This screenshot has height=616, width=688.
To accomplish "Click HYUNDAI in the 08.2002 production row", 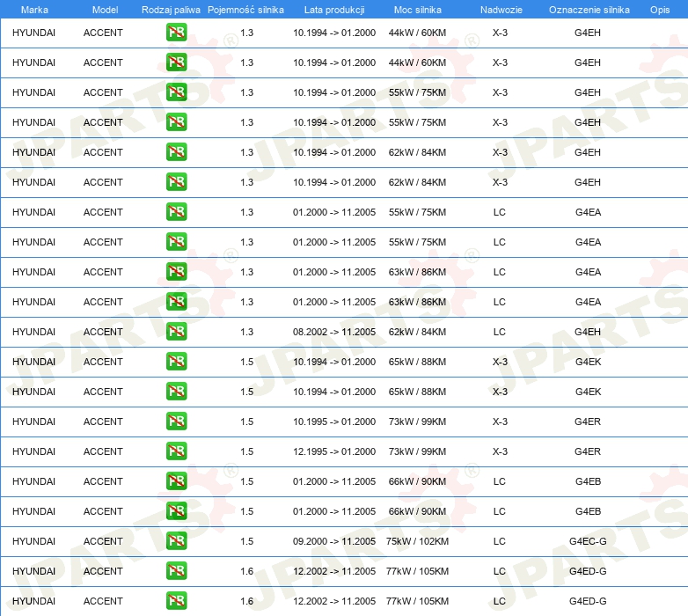I will point(33,332).
